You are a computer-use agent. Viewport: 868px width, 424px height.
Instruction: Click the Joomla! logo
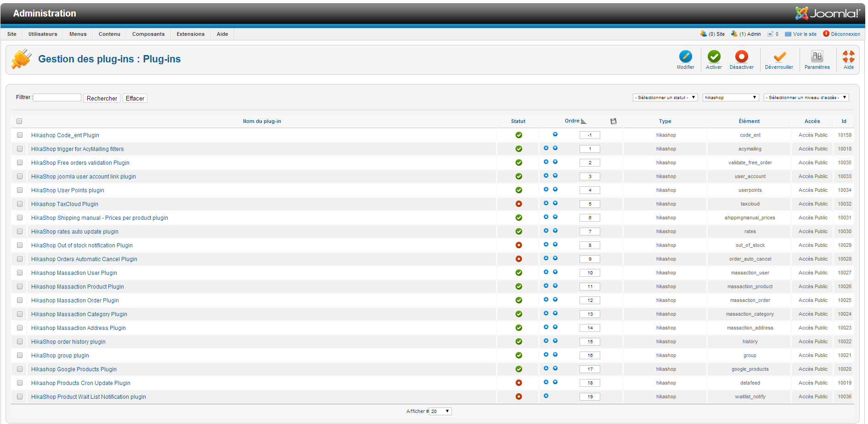pos(828,13)
